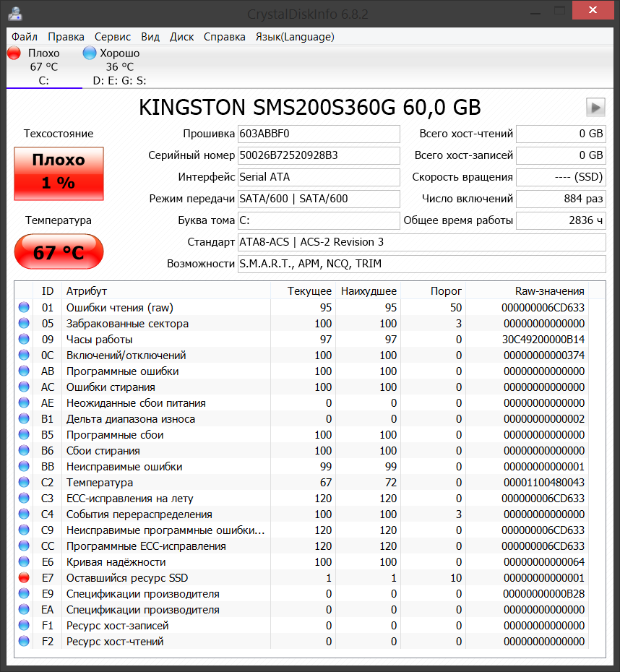The width and height of the screenshot is (620, 672).
Task: Open the Вид menu
Action: pyautogui.click(x=150, y=37)
